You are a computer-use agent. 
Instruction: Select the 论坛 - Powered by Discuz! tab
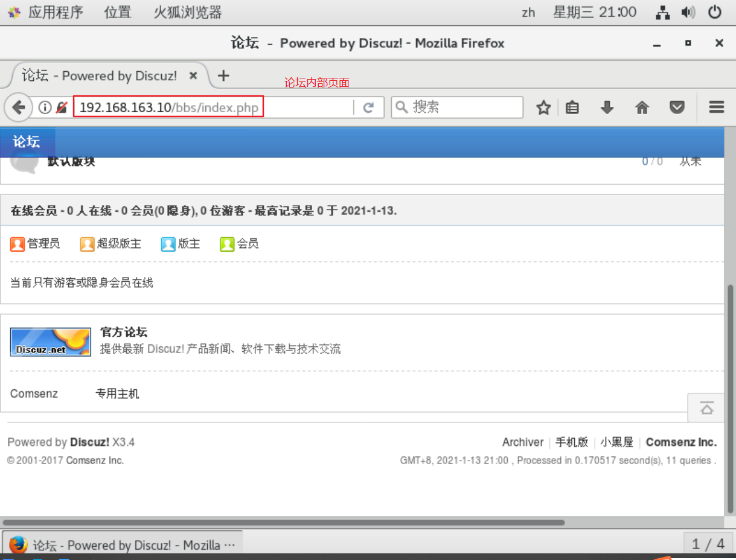tap(108, 76)
